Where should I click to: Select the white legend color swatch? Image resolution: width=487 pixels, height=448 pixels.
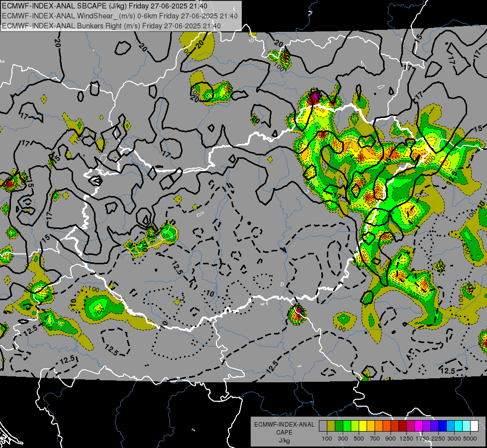coord(474,426)
